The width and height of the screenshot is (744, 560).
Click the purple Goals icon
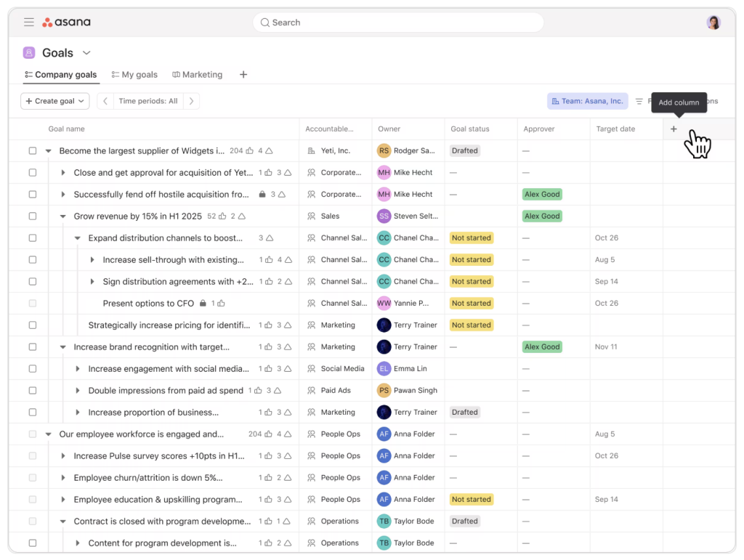click(x=29, y=53)
